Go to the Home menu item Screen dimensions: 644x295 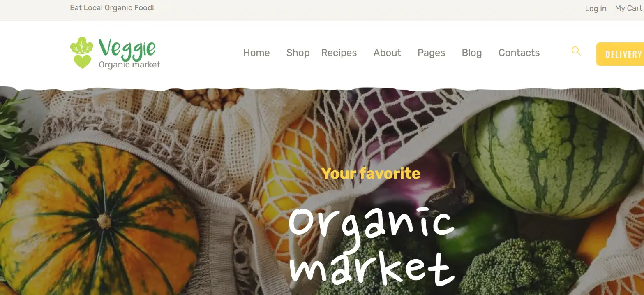pos(256,53)
